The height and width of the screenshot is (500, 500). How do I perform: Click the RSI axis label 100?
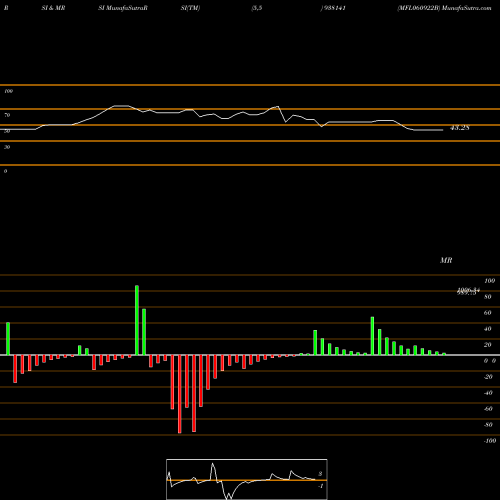(x=8, y=91)
